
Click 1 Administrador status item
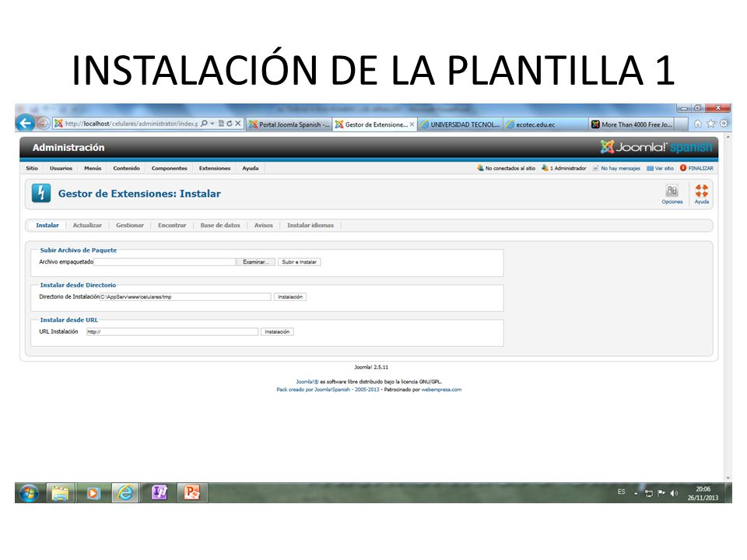(563, 168)
